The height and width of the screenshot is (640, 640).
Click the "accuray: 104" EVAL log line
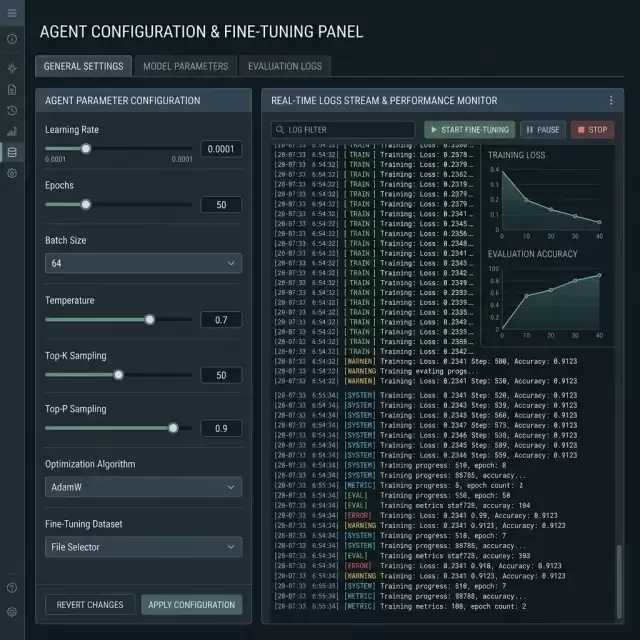click(x=402, y=505)
